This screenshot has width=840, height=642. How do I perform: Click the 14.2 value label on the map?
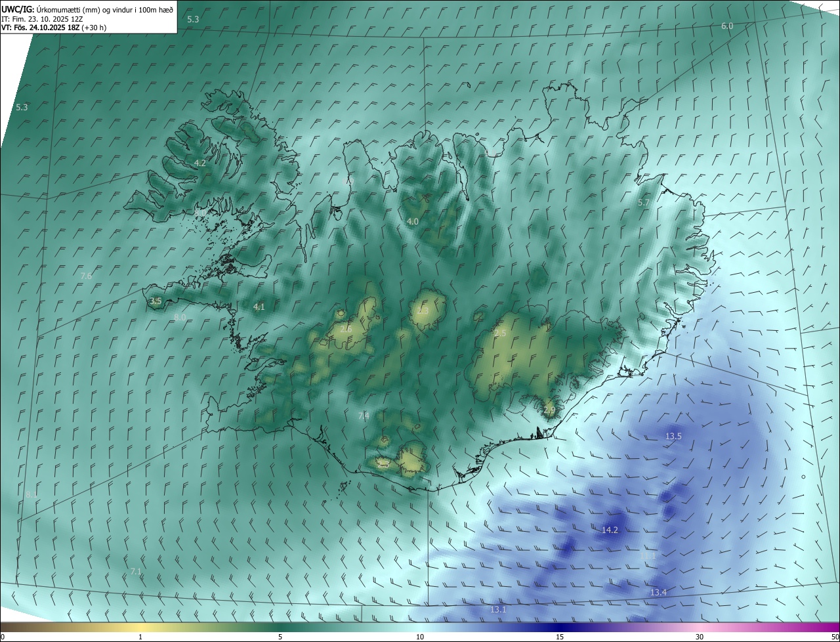(610, 530)
